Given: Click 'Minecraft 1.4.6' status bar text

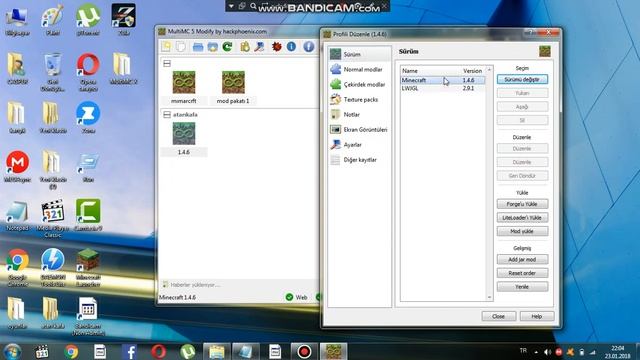Looking at the screenshot, I should (177, 298).
